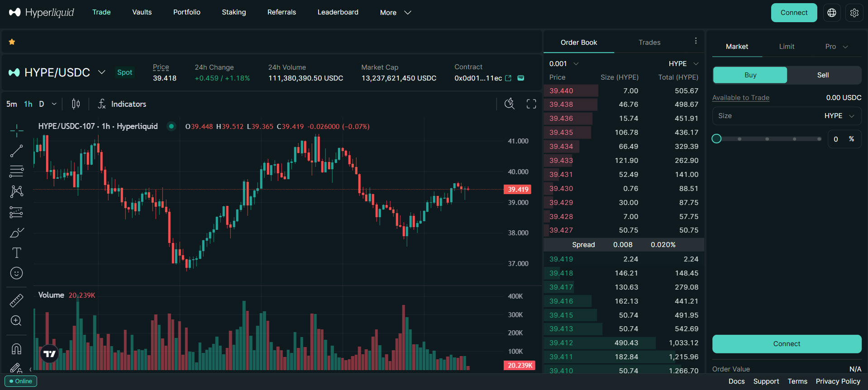Click the order size percentage slider handle
The width and height of the screenshot is (868, 390).
pyautogui.click(x=716, y=139)
